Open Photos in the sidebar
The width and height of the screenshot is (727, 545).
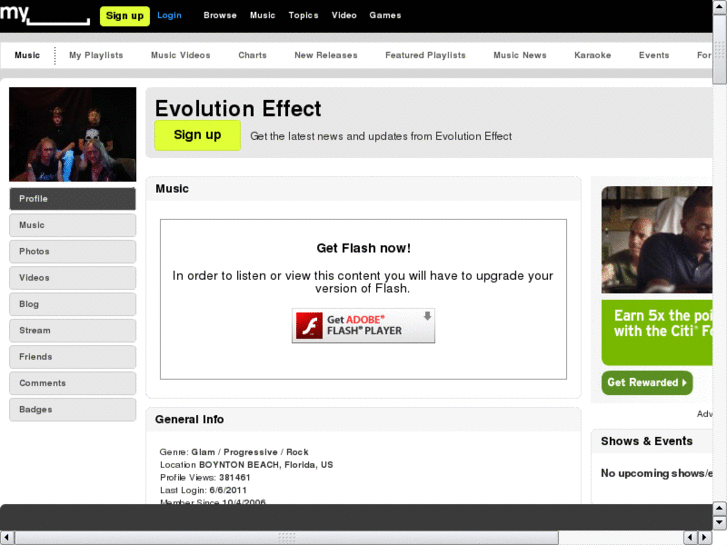[72, 252]
